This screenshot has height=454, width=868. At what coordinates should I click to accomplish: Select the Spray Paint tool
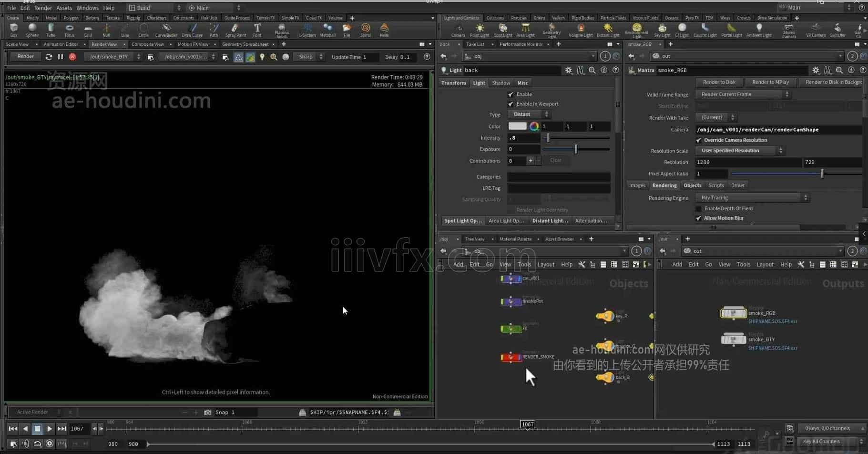(x=235, y=30)
